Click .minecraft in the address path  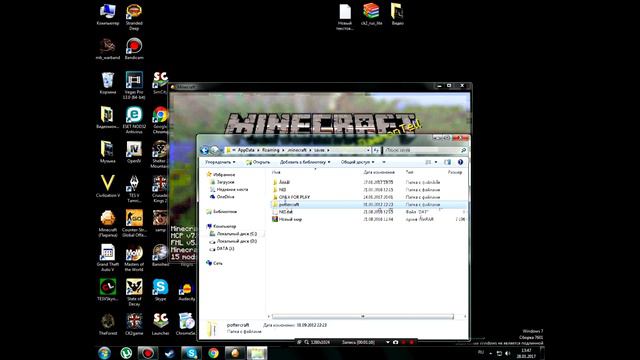tap(297, 150)
